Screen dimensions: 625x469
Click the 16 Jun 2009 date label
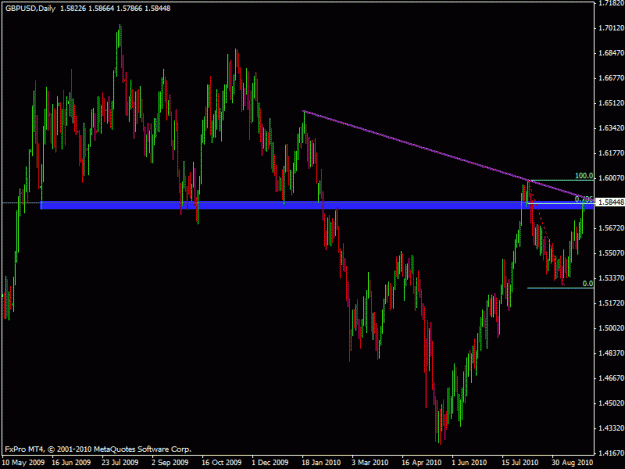(71, 463)
